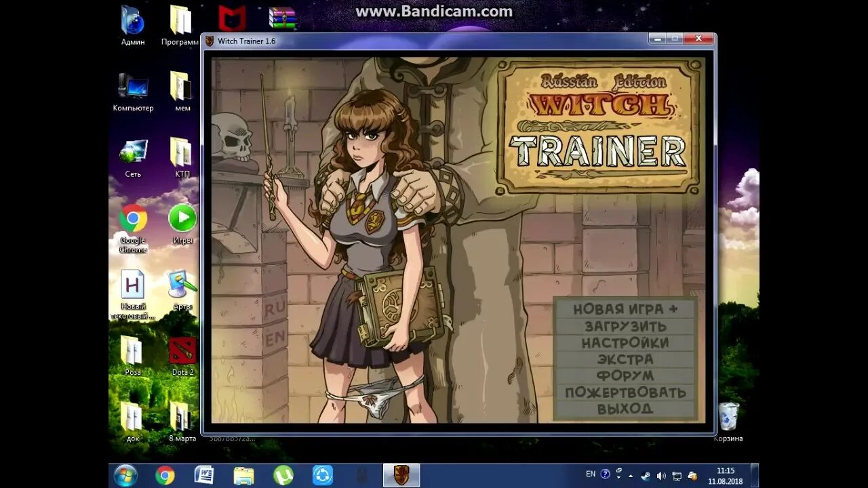Click the Steam tray icon
The width and height of the screenshot is (868, 488).
coord(646,475)
